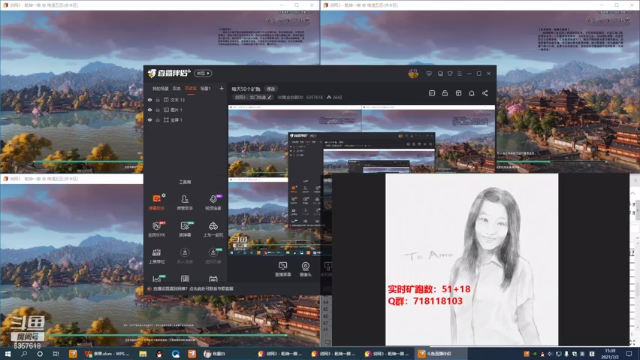The image size is (640, 360).
Task: Add a screen capture source
Action: coord(283,269)
